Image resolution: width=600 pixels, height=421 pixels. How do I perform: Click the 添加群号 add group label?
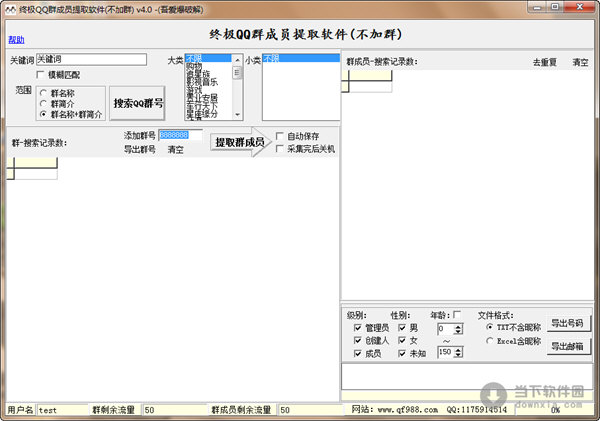coord(140,135)
